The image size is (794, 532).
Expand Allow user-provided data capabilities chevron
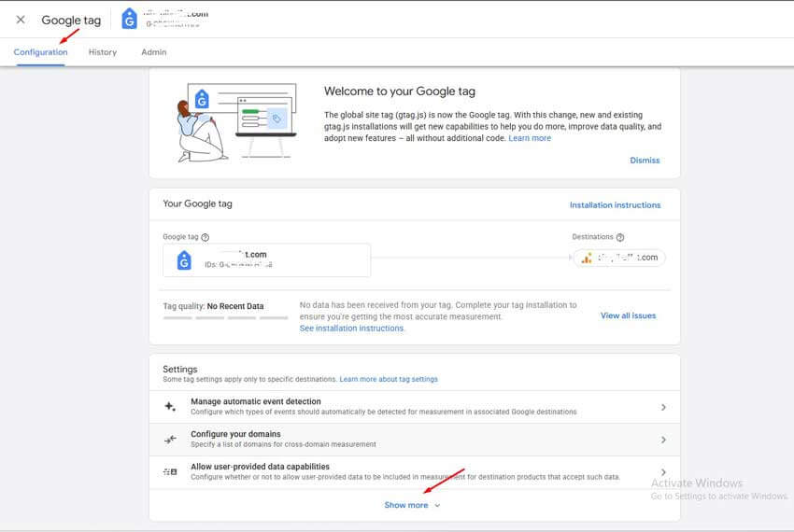click(x=663, y=472)
